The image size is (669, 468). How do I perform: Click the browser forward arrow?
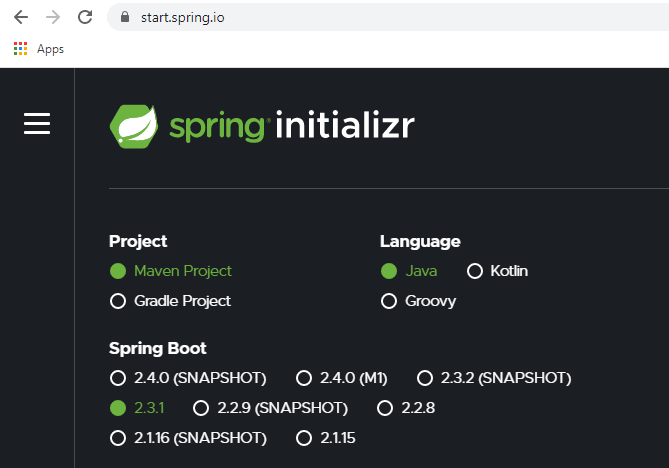53,17
